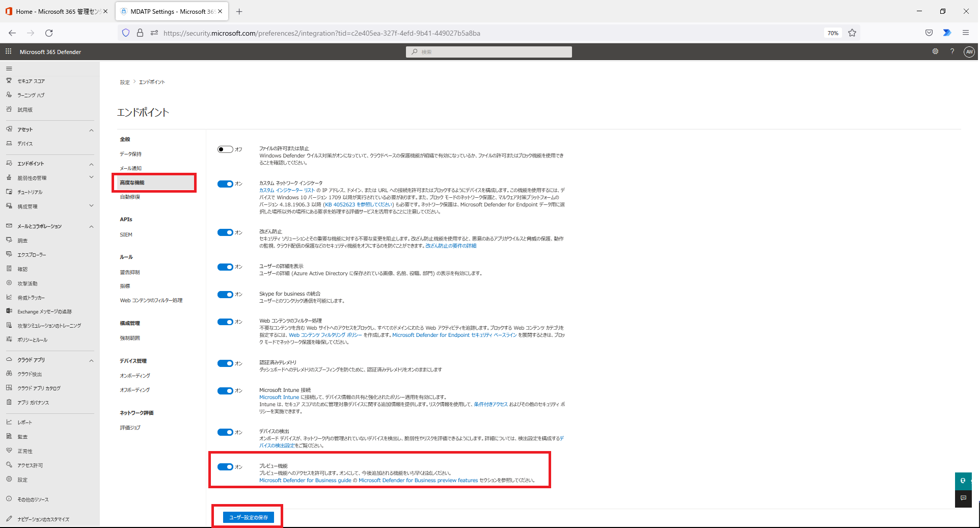Toggle 認証済みテレメトリ switch
The width and height of the screenshot is (980, 528).
pos(225,363)
